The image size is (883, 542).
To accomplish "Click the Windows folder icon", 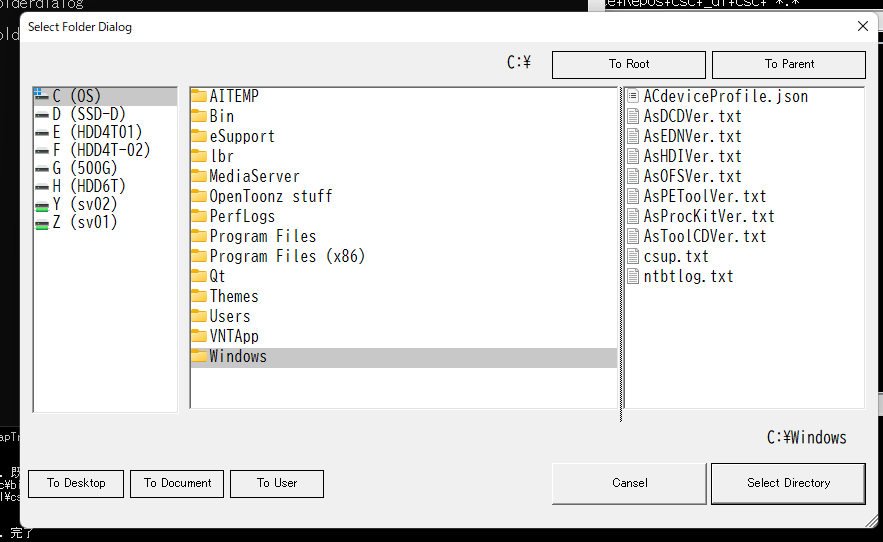I will tap(199, 356).
